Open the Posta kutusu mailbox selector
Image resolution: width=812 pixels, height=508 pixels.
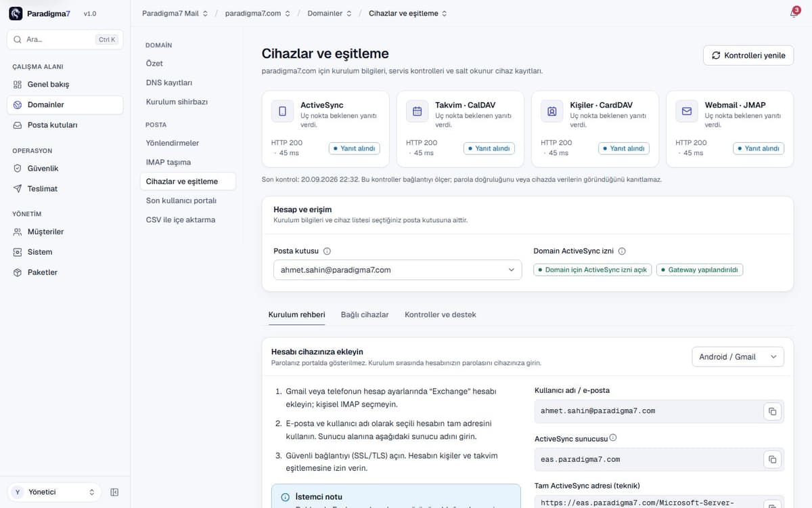pos(398,270)
